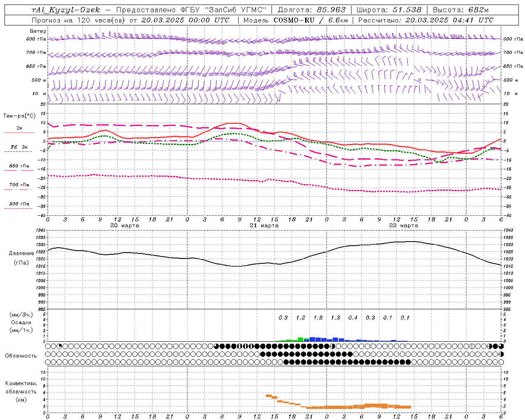Click the forecast start 20.03.2025 00:00 UTC
Image resolution: width=525 pixels, height=420 pixels.
click(185, 20)
